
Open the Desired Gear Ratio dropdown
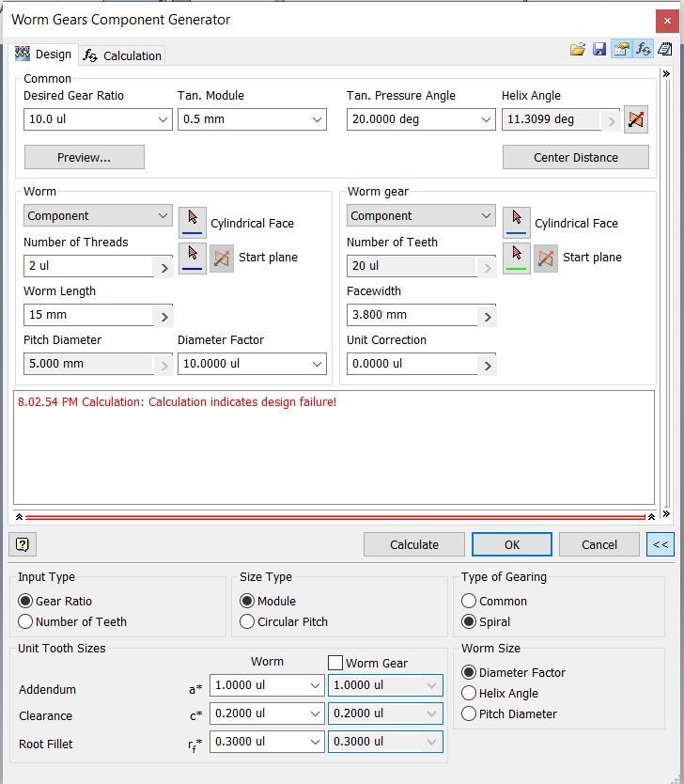click(163, 119)
